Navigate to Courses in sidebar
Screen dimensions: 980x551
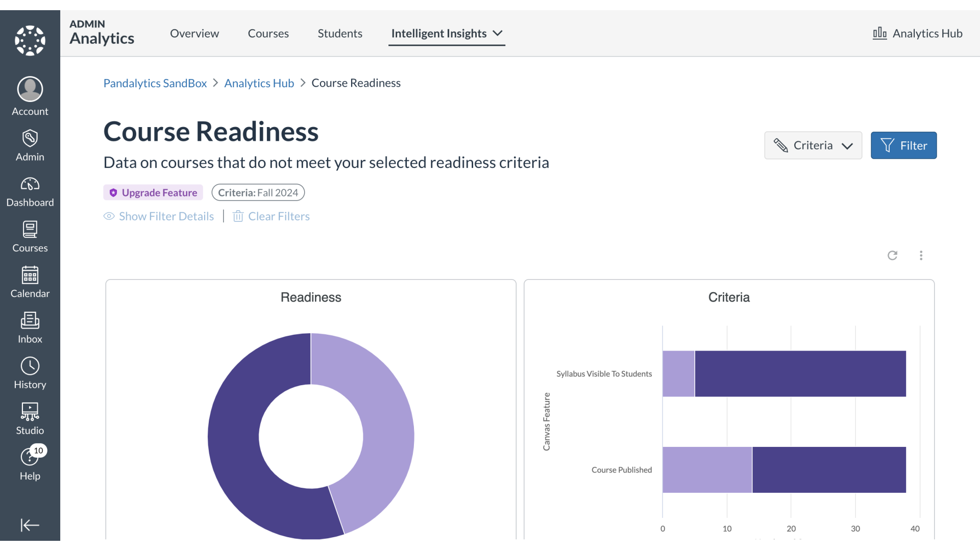30,236
